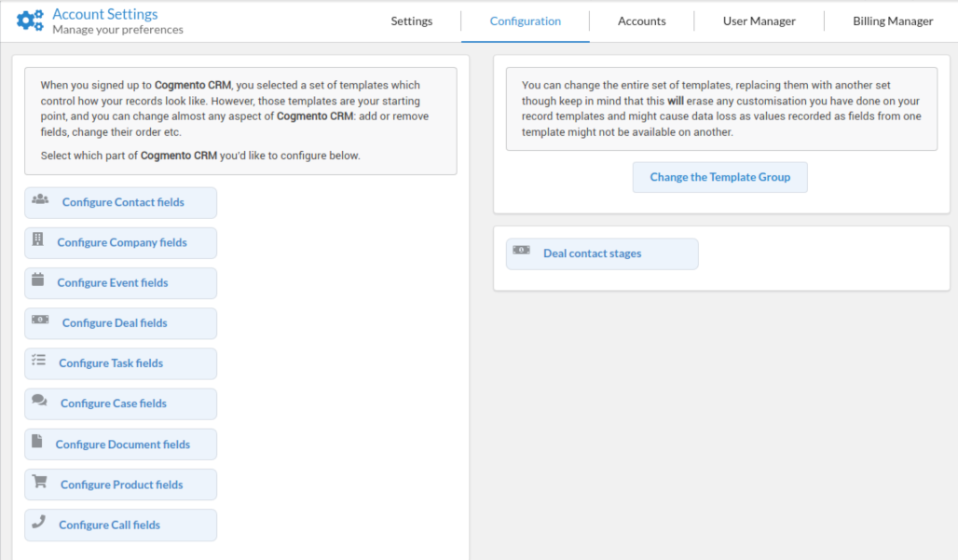The height and width of the screenshot is (560, 958).
Task: Switch to the Billing Manager tab
Action: tap(892, 20)
